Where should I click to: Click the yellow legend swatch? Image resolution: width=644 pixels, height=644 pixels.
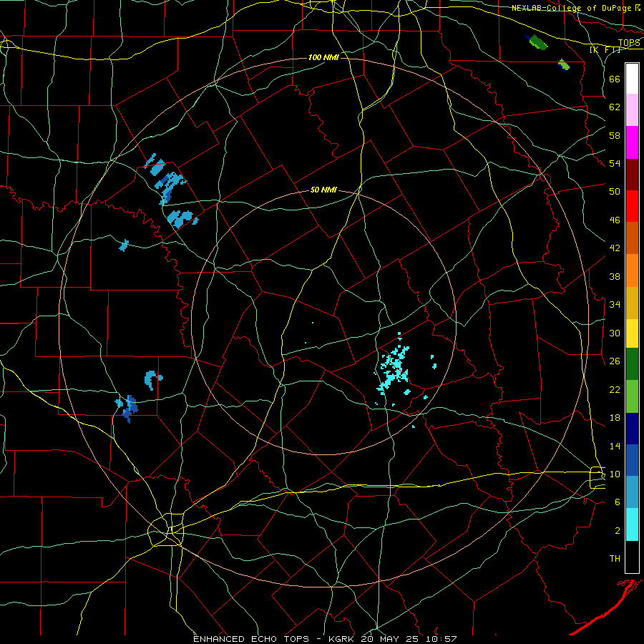click(632, 333)
